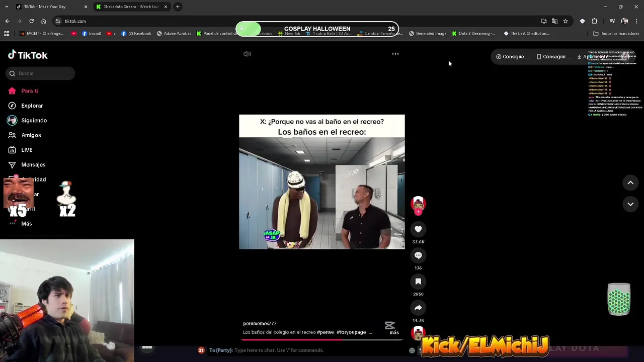Open the browser extensions puzzle icon
The image size is (644, 362).
(595, 21)
